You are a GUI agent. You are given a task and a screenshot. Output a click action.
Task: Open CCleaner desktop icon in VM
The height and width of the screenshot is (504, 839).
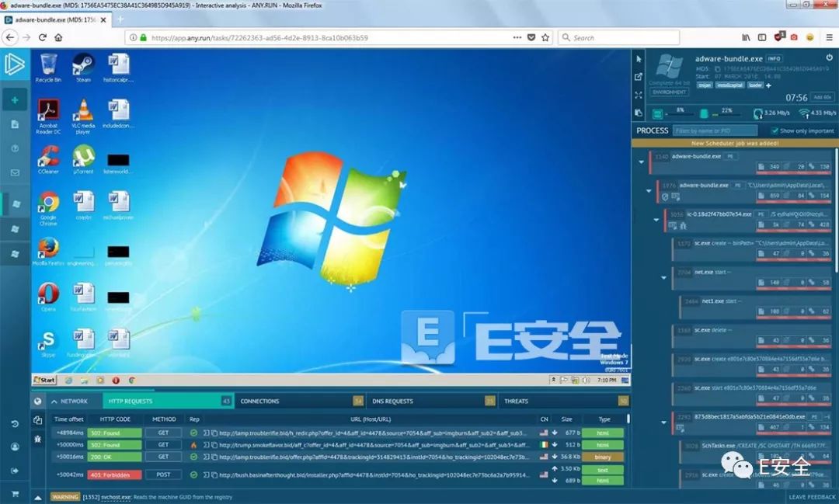click(x=48, y=160)
